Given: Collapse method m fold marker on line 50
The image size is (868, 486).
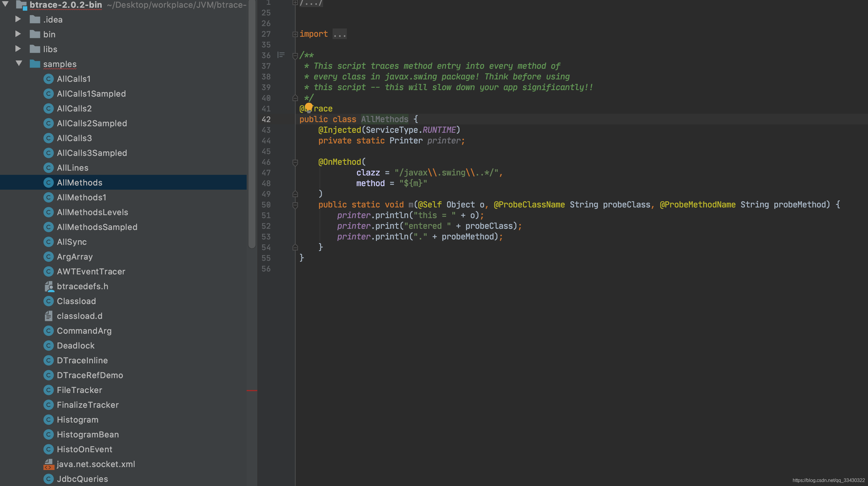Looking at the screenshot, I should tap(295, 205).
